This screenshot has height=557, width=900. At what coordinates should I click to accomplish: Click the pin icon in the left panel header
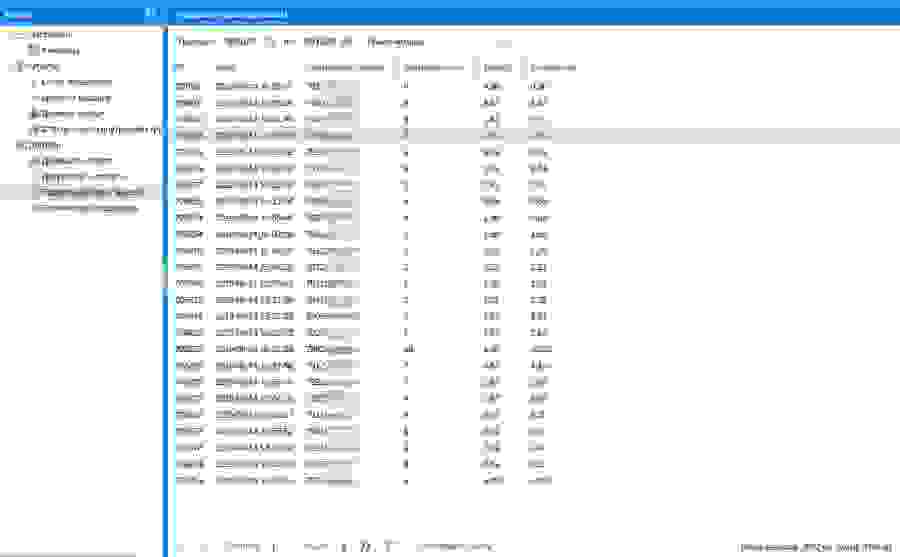[x=150, y=13]
